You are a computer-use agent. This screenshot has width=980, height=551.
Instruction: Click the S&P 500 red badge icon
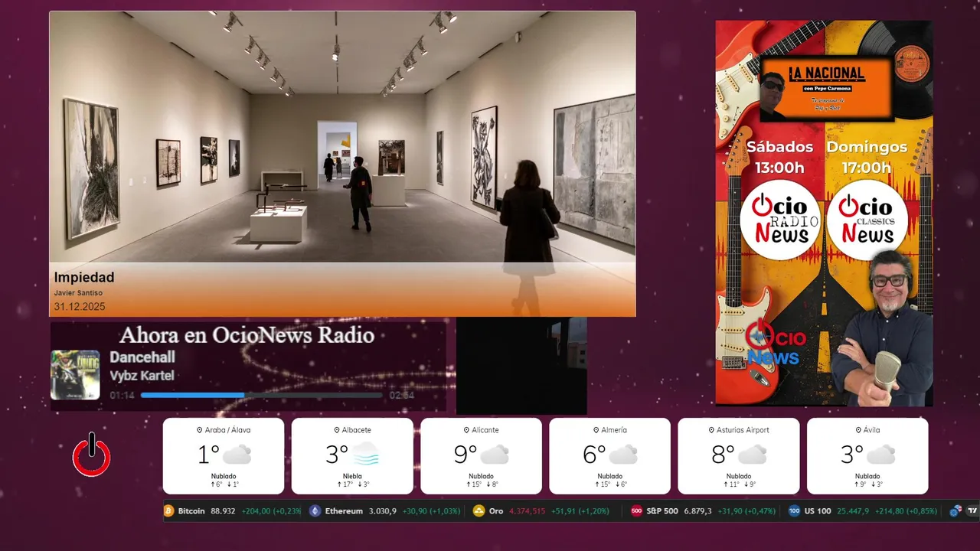click(x=636, y=510)
